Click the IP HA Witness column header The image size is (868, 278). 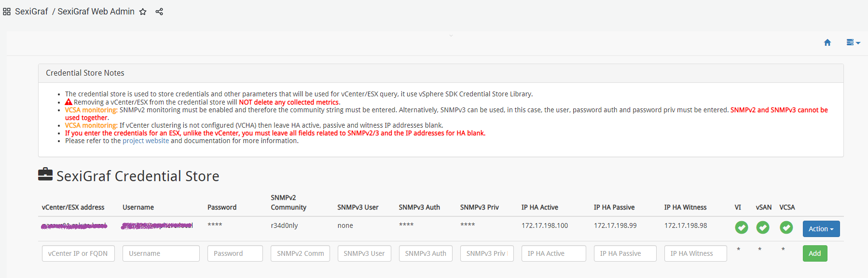(x=685, y=207)
